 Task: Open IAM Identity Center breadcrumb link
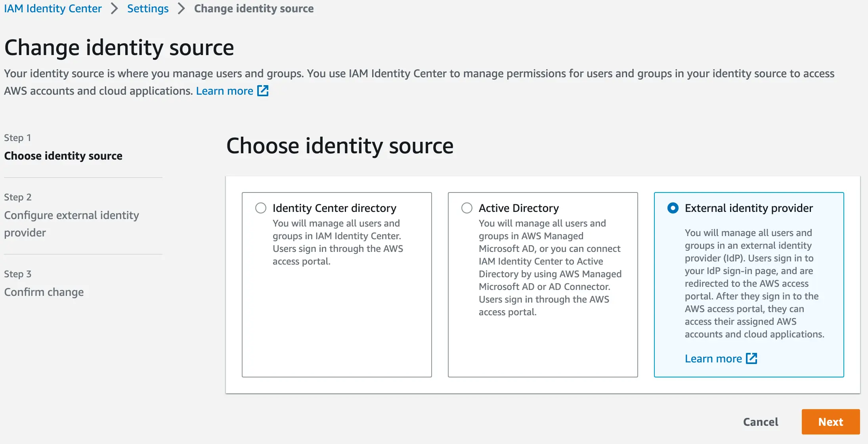53,8
